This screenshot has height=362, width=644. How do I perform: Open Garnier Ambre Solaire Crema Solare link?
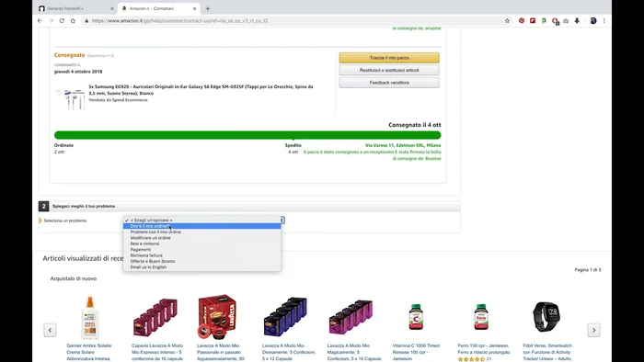click(x=88, y=352)
